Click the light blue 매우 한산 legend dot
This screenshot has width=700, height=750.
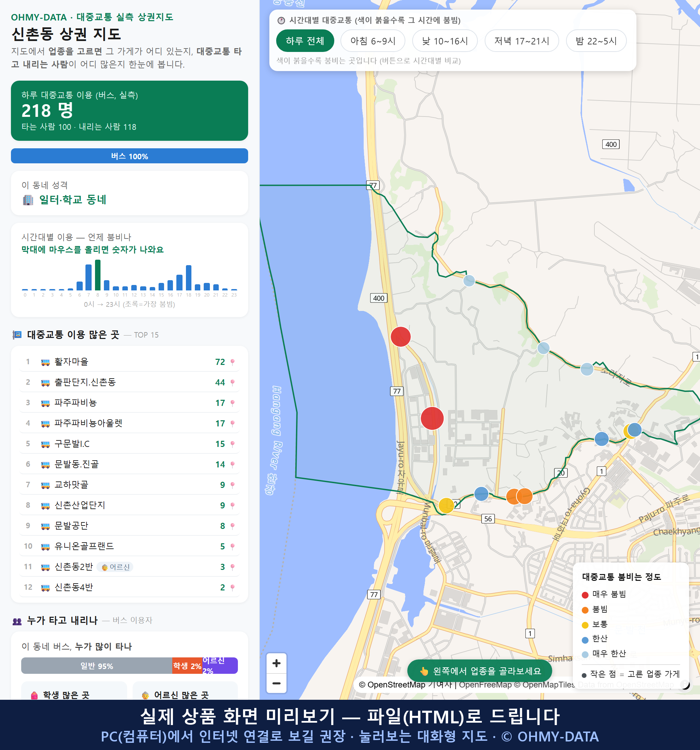click(585, 655)
